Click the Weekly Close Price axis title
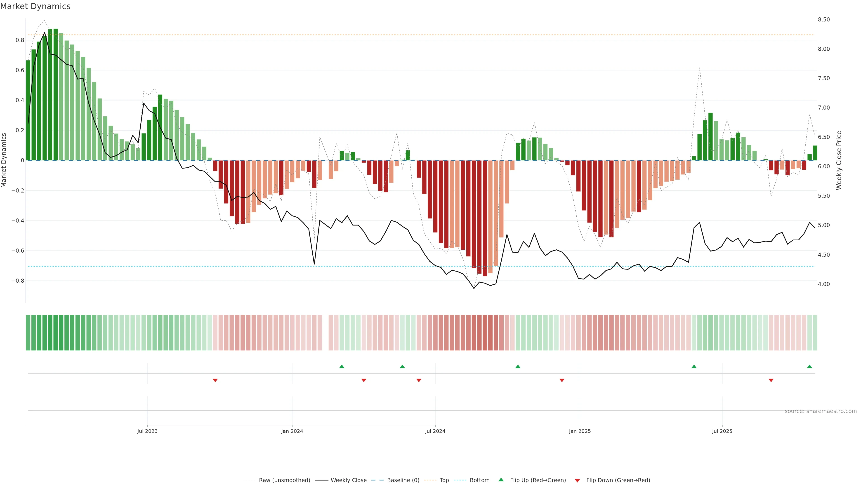 (x=839, y=160)
